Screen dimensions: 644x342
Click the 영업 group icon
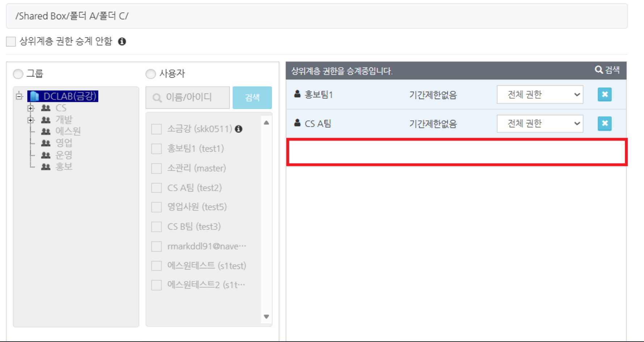click(46, 143)
